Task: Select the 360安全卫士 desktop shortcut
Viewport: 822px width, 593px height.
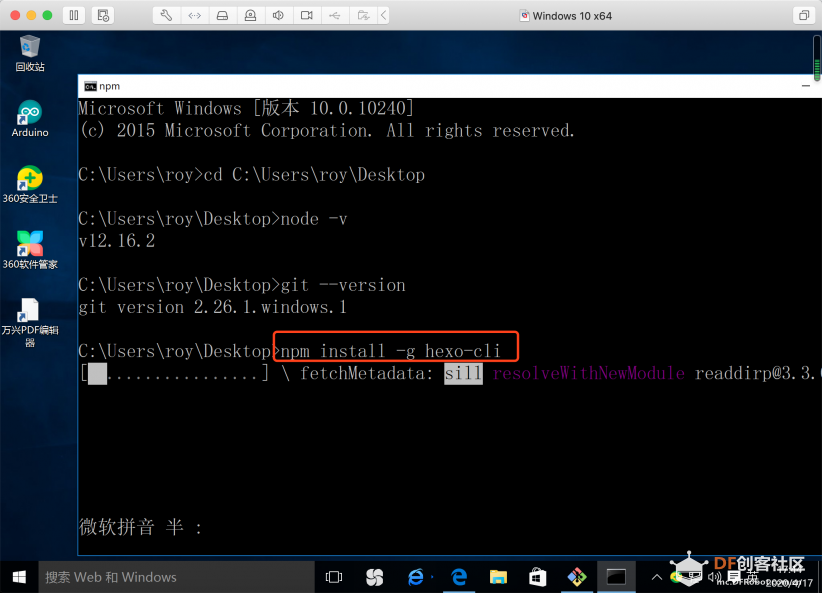Action: [x=30, y=185]
